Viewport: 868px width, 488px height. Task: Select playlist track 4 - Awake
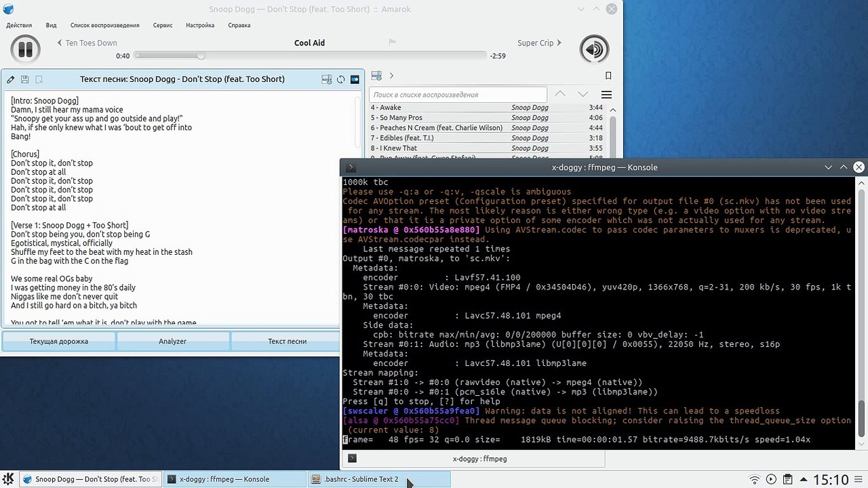coord(486,108)
